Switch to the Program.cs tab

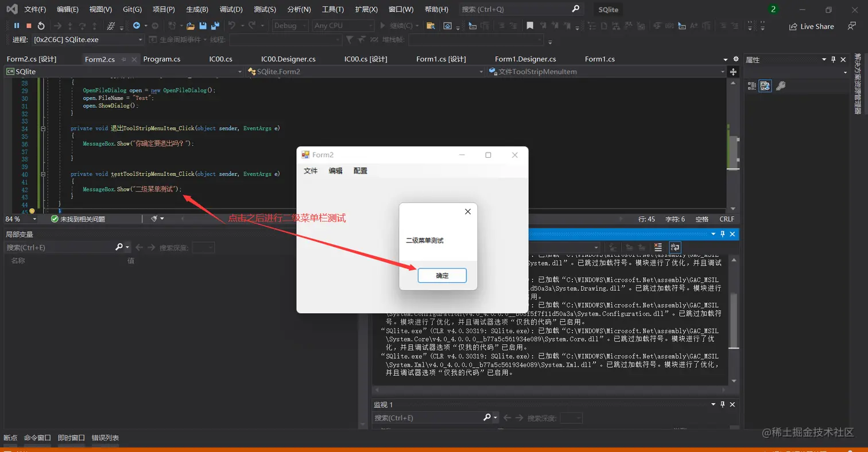(162, 59)
